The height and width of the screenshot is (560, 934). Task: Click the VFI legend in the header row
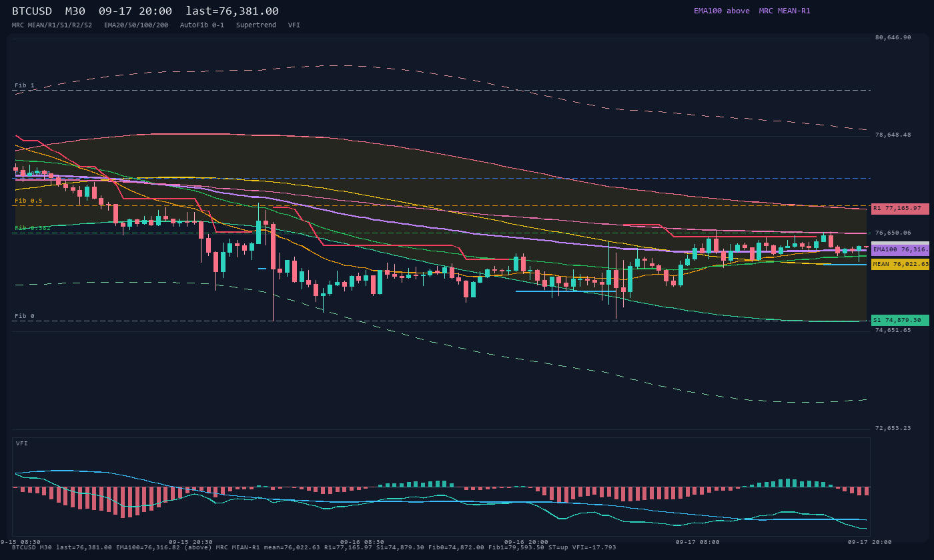[x=294, y=25]
